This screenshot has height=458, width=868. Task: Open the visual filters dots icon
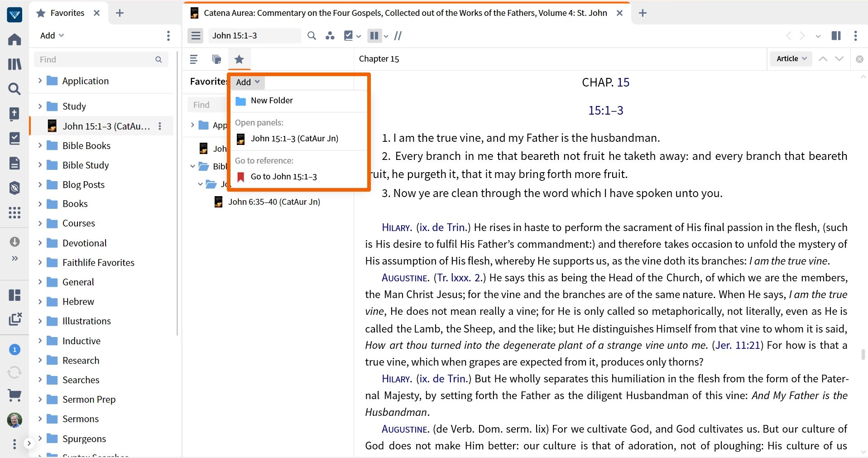[x=330, y=35]
